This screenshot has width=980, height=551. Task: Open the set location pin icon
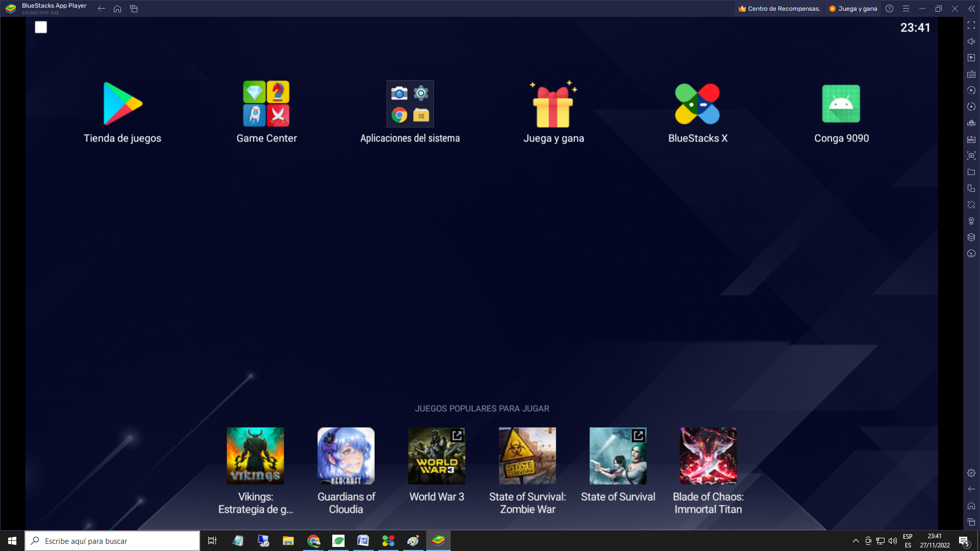971,221
